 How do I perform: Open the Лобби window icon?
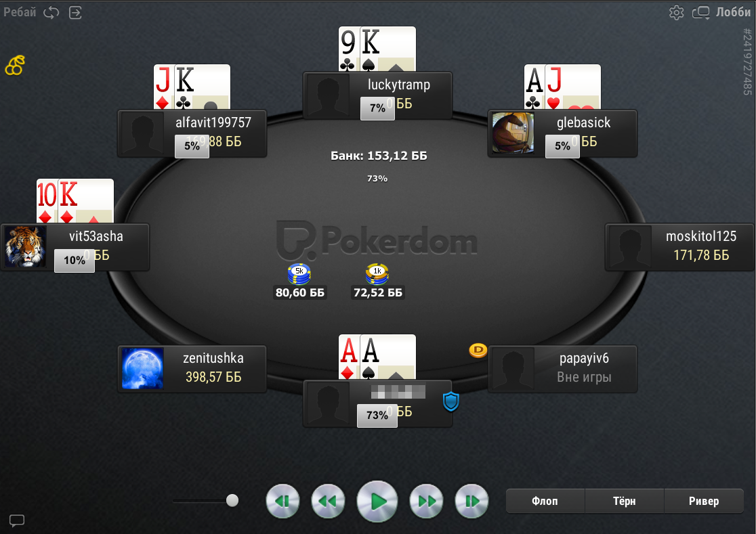coord(701,12)
